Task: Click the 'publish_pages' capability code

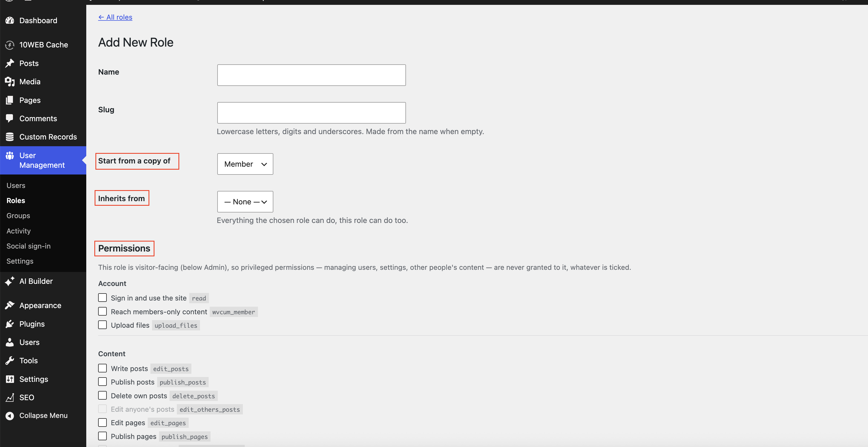Action: pos(185,437)
